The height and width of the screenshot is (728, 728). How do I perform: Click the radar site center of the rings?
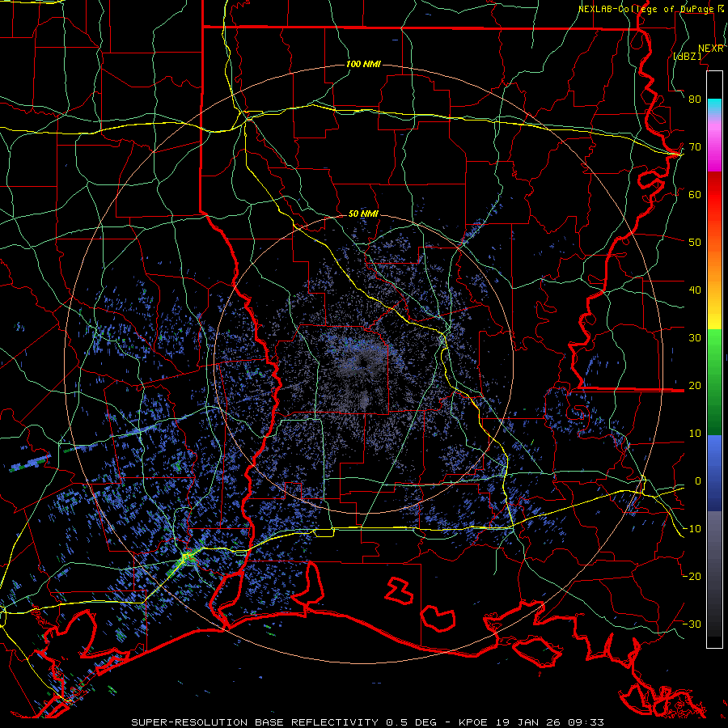coord(363,363)
